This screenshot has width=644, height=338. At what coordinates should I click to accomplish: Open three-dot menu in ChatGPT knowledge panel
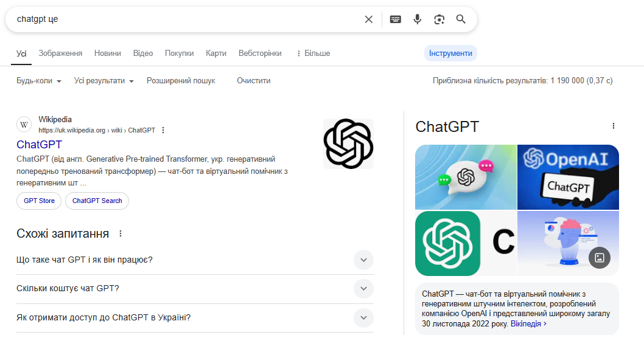pyautogui.click(x=613, y=126)
